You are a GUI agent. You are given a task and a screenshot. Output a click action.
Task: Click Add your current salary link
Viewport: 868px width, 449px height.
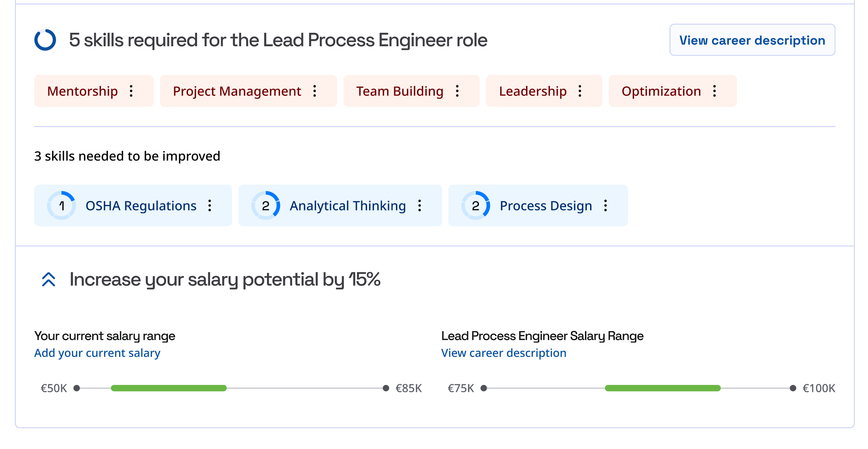97,353
